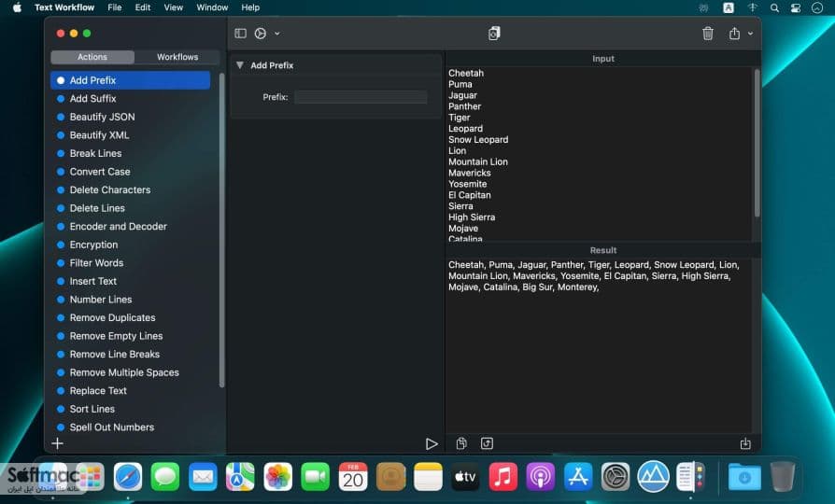Viewport: 835px width, 504px height.
Task: Click the Result text area
Action: coord(599,345)
